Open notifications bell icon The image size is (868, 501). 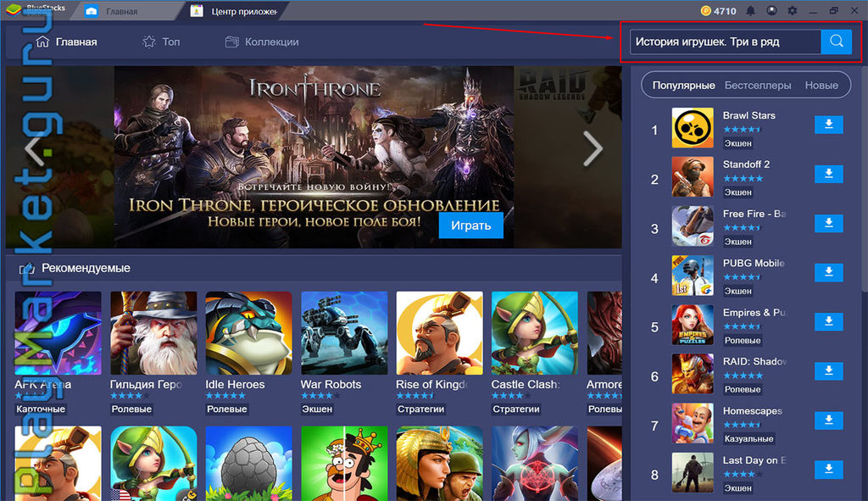click(751, 11)
